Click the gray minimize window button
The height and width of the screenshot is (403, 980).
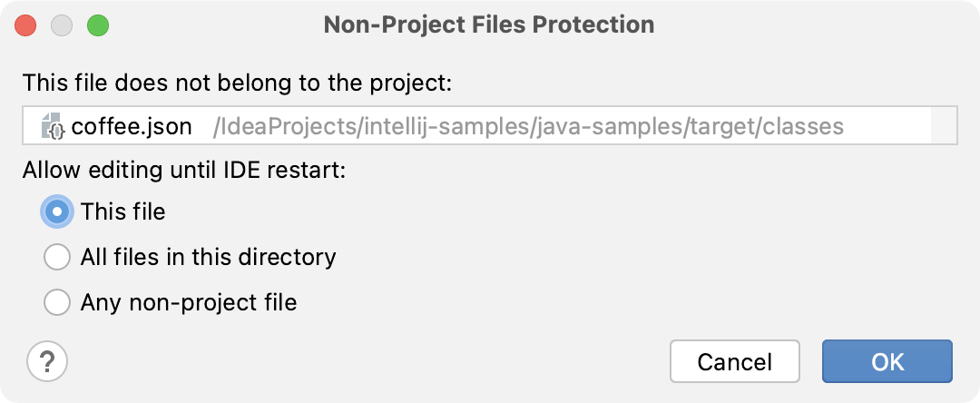pos(62,25)
